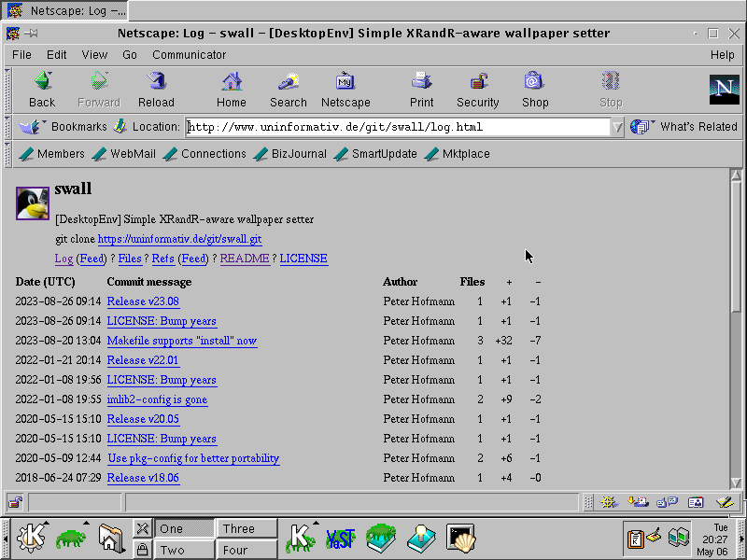Screen dimensions: 747x560
Task: Switch to virtual desktop Three
Action: point(247,528)
